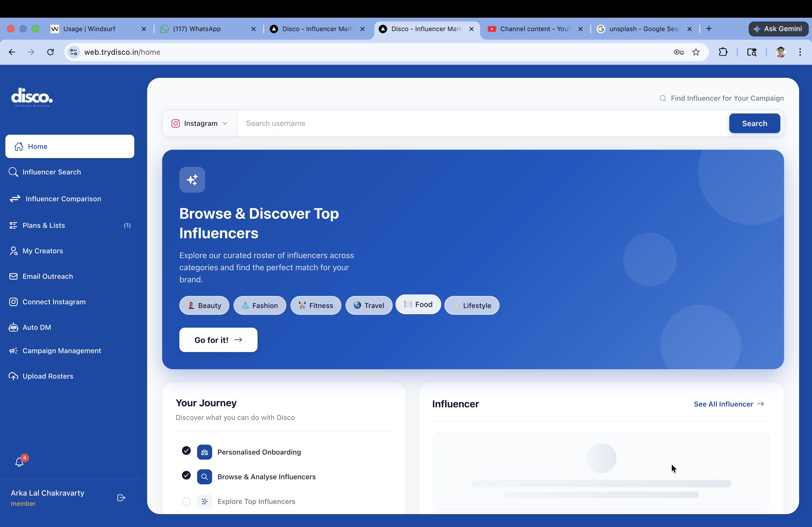Image resolution: width=812 pixels, height=527 pixels.
Task: Click the password key icon in address bar
Action: tap(679, 52)
